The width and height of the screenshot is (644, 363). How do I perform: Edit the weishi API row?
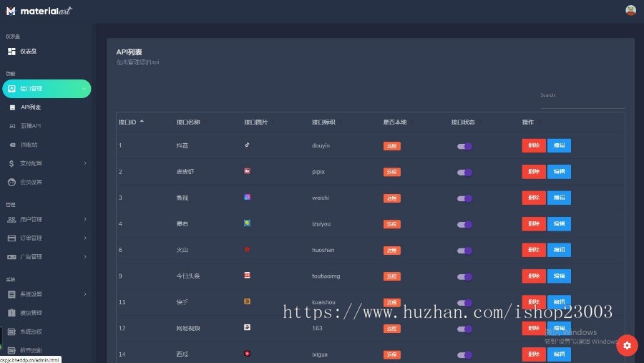559,198
